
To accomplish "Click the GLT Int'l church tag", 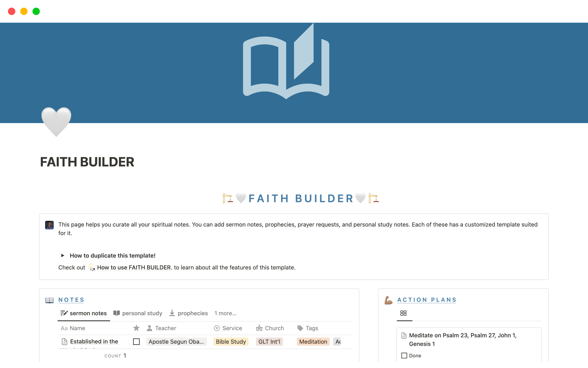I will 269,341.
